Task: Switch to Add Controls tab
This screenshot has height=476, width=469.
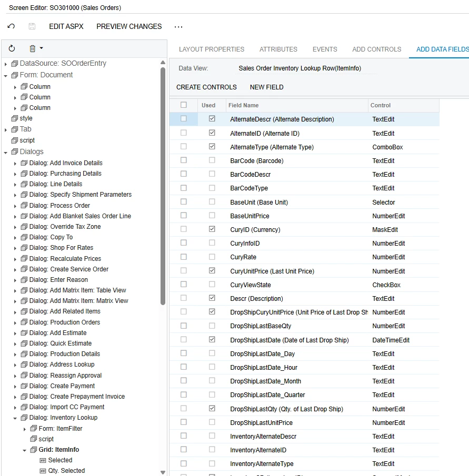Action: tap(377, 49)
